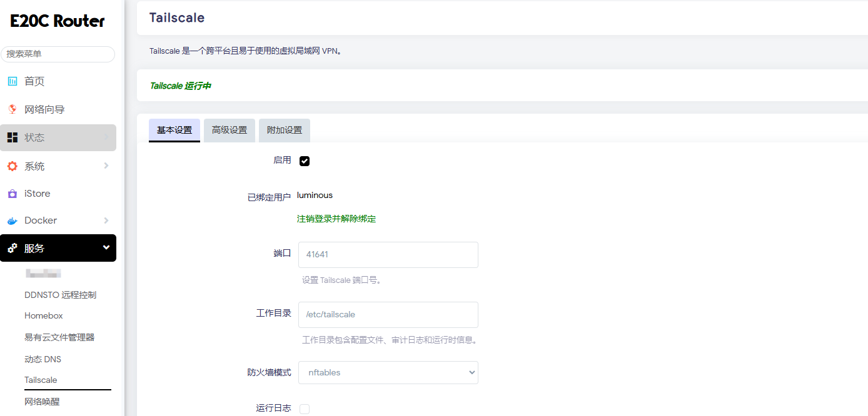
Task: Select Tailscale in the services submenu
Action: coord(41,380)
